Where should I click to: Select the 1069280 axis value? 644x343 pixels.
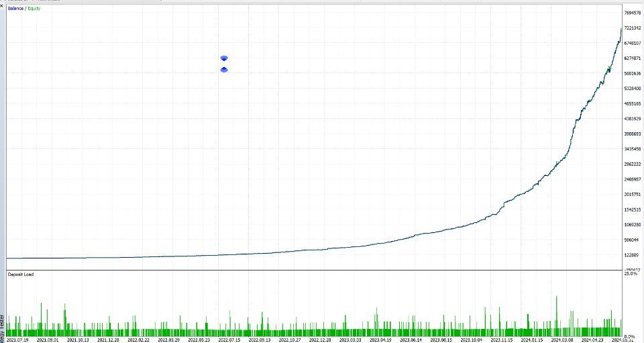coord(633,225)
